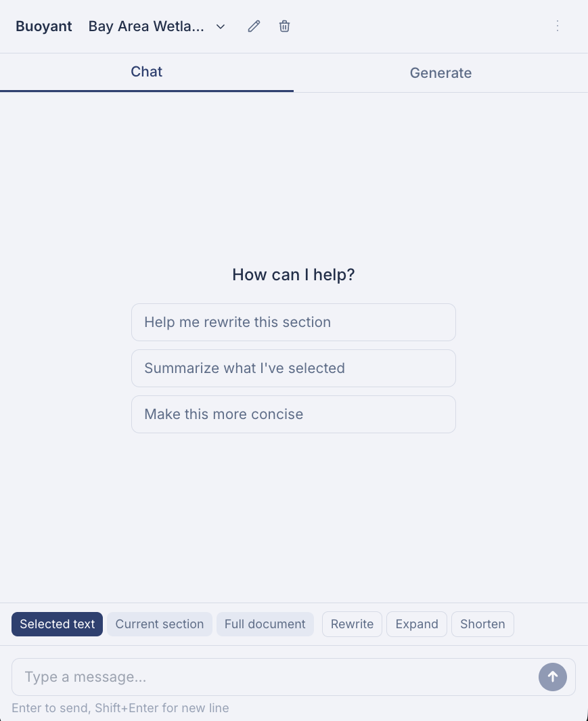Image resolution: width=588 pixels, height=721 pixels.
Task: Select the 'Summarize what I've selected' prompt
Action: 293,368
